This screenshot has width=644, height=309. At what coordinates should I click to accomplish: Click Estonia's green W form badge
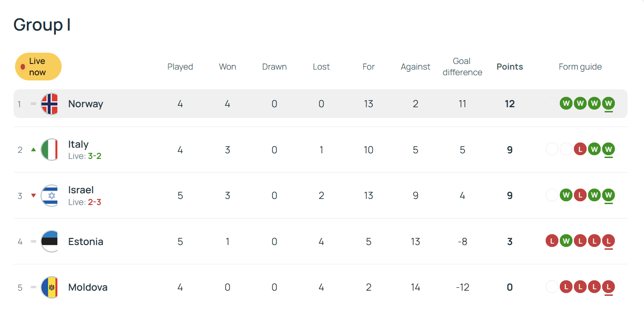click(566, 241)
